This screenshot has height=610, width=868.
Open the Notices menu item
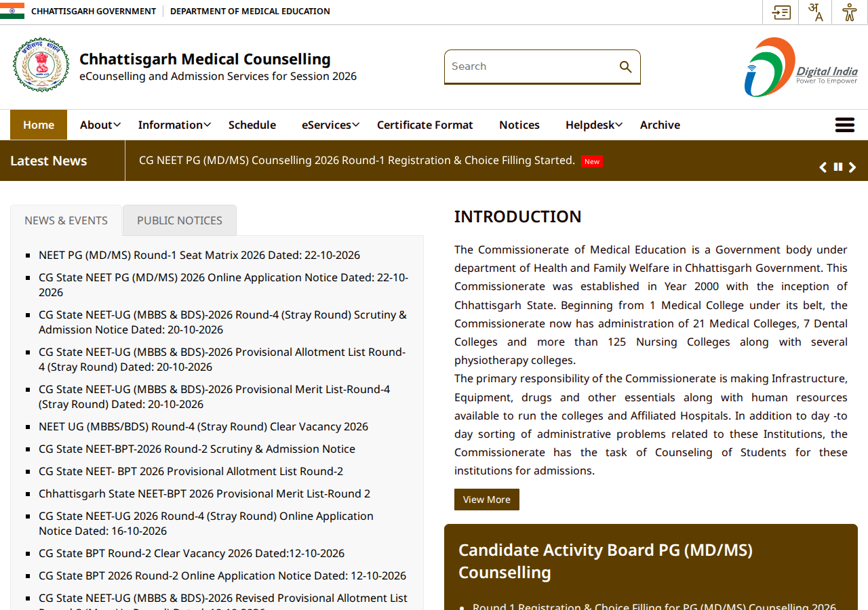coord(519,125)
